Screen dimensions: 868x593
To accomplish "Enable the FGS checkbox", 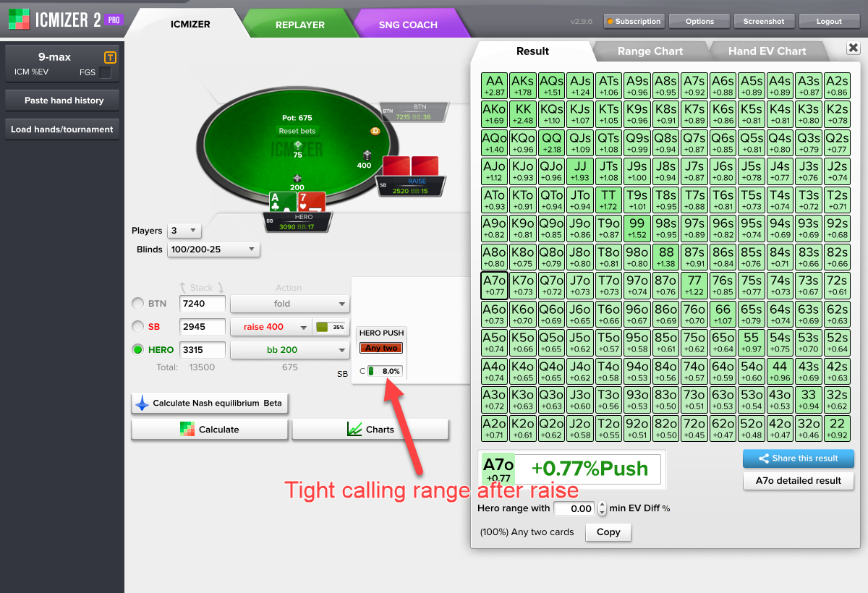I will [105, 72].
